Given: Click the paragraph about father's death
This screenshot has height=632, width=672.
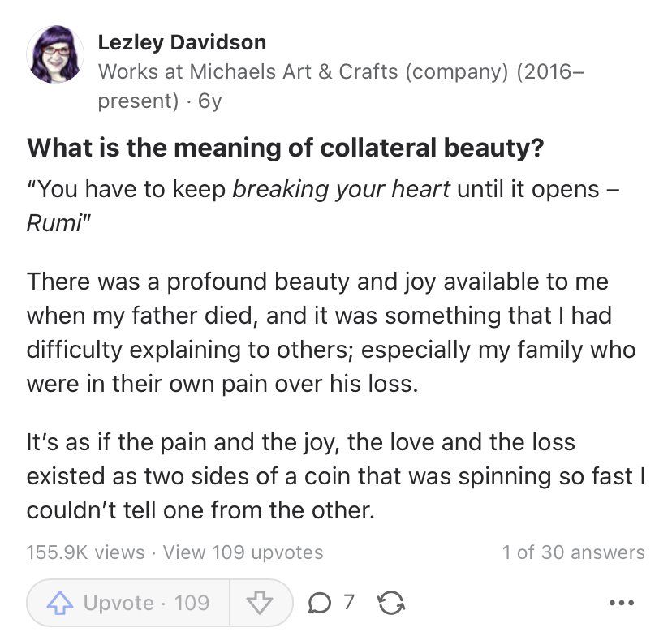Looking at the screenshot, I should [x=331, y=333].
